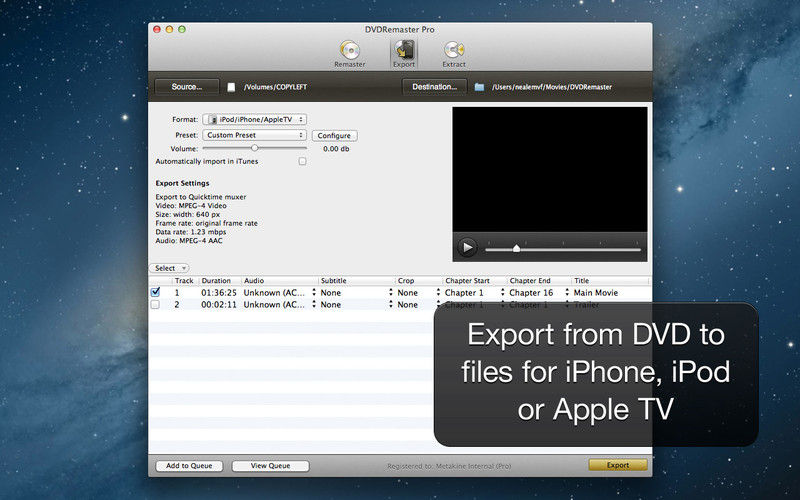The width and height of the screenshot is (800, 500).
Task: Open the Select dropdown above track list
Action: point(169,268)
